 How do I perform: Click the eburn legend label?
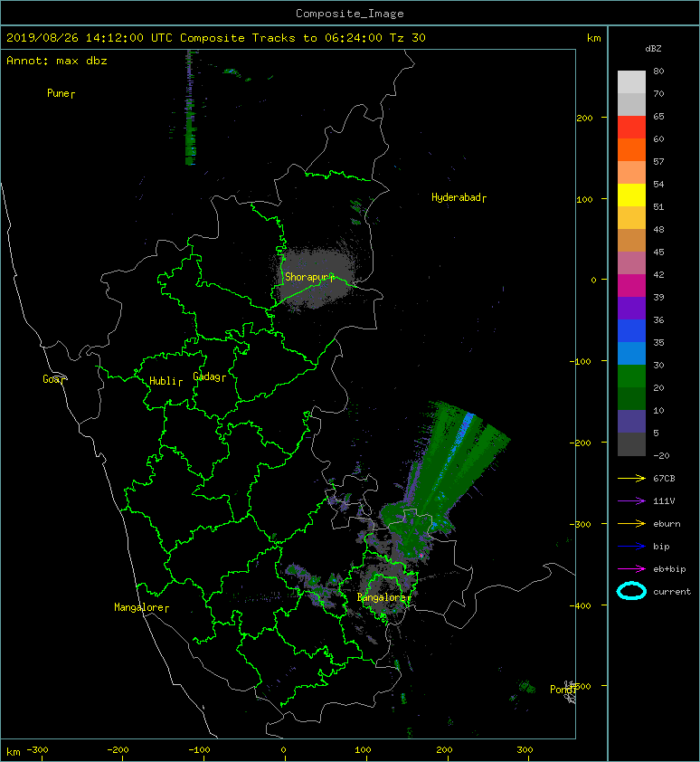click(x=667, y=524)
